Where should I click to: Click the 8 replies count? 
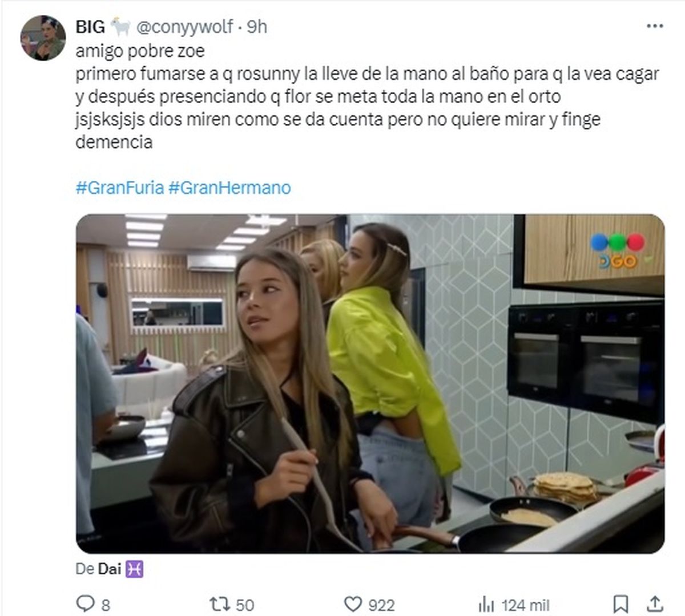106,605
